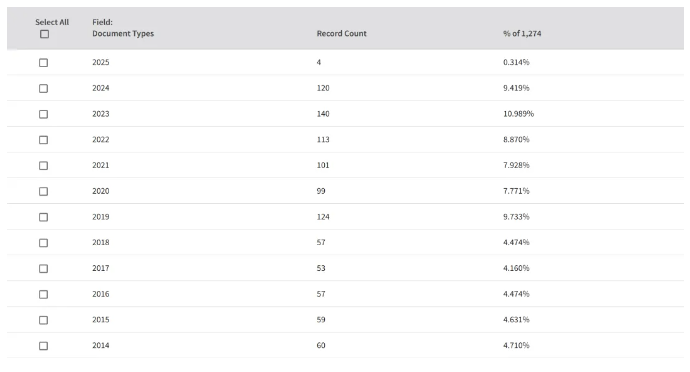Viewport: 690px width, 372px height.
Task: Click the Record Count column header
Action: [341, 33]
